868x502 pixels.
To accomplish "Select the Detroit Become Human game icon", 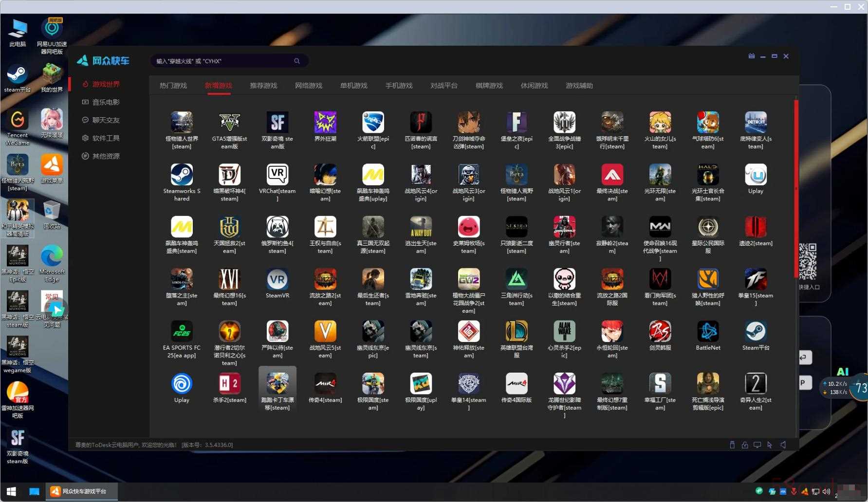I will pyautogui.click(x=755, y=123).
